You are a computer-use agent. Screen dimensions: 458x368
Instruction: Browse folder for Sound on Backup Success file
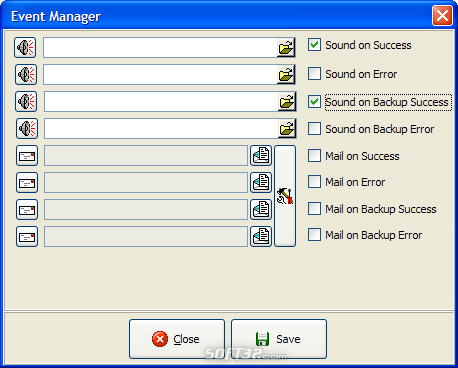[x=287, y=102]
